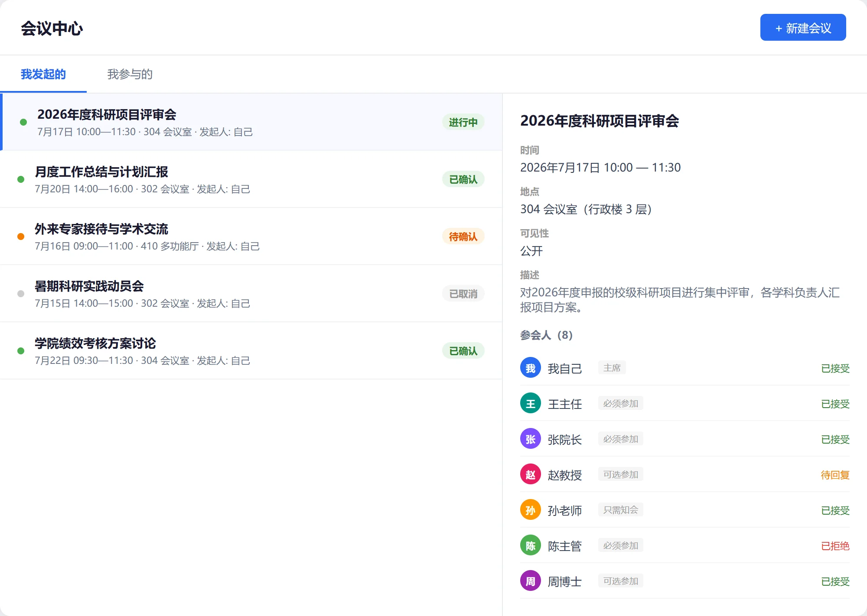The image size is (867, 616).
Task: Click the 待回复 status for 赵教授
Action: (835, 475)
